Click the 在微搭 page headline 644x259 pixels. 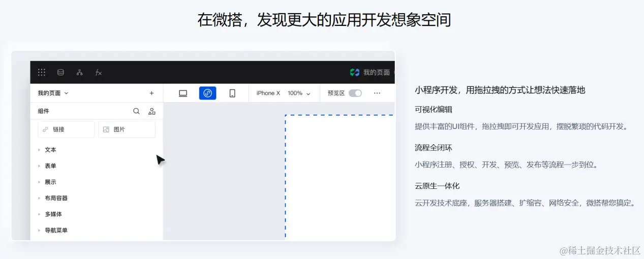coord(324,20)
